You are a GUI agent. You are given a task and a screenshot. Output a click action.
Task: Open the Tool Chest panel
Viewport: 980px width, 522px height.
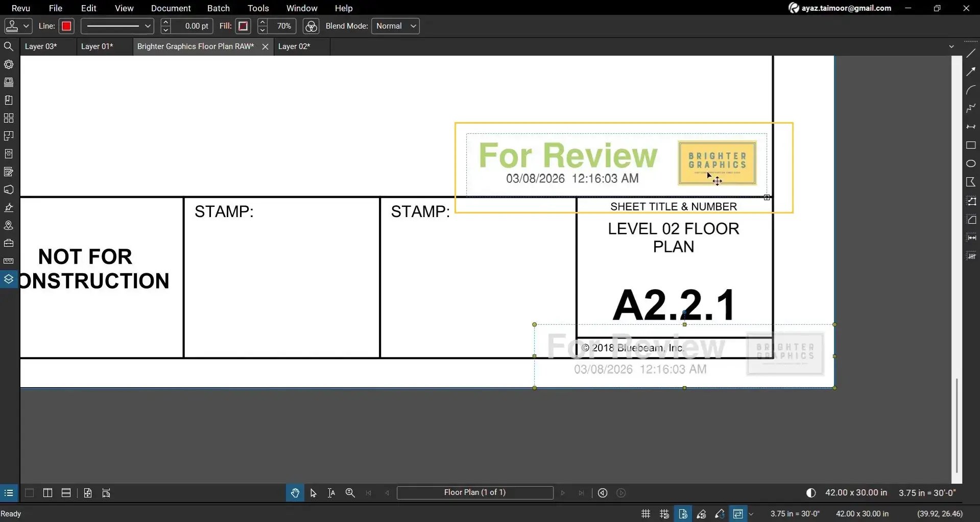(9, 243)
